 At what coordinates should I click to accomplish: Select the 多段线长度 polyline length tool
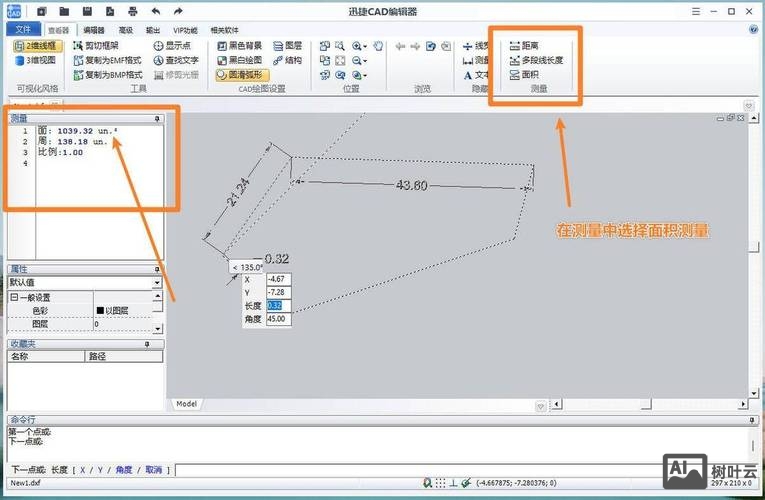[x=536, y=60]
